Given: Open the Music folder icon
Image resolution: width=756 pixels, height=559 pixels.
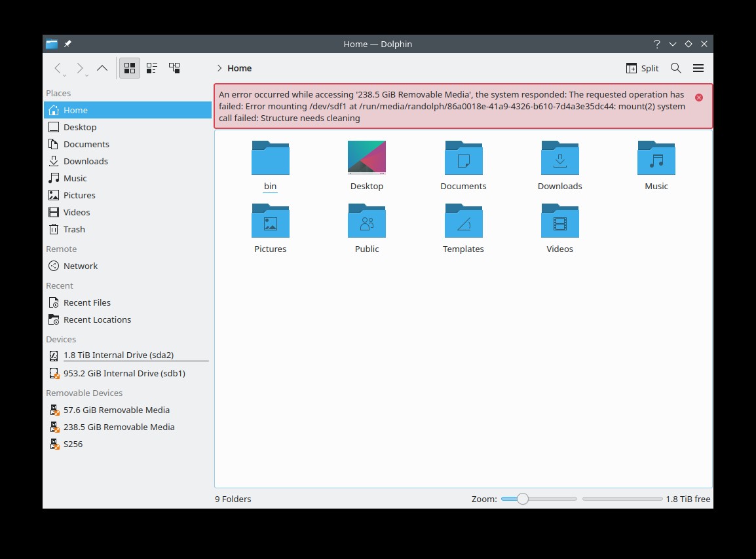Looking at the screenshot, I should [656, 158].
